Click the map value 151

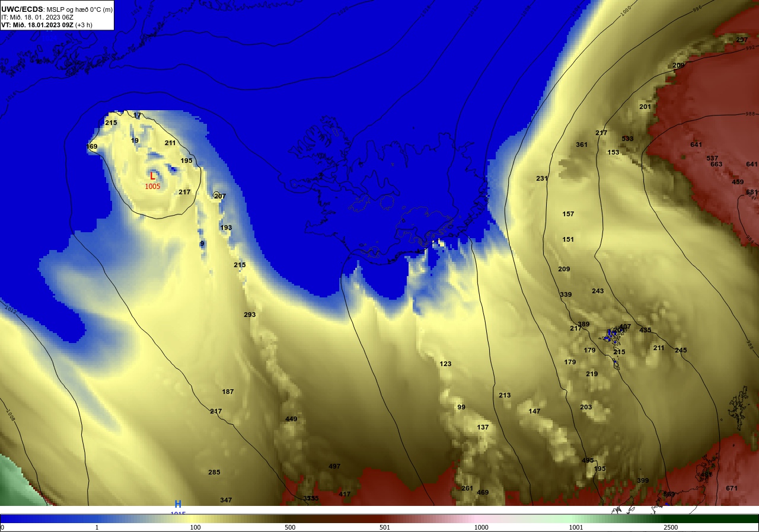click(x=568, y=240)
